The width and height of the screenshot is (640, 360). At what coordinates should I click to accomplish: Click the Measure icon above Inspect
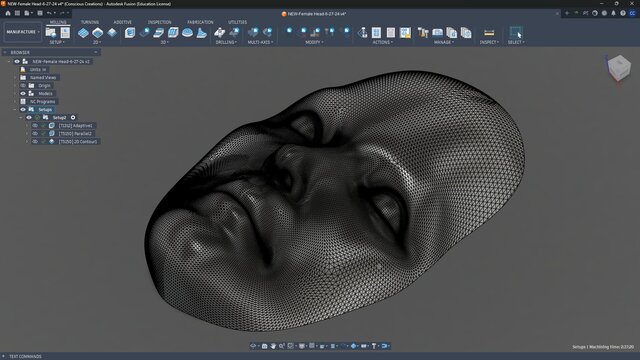[x=489, y=33]
